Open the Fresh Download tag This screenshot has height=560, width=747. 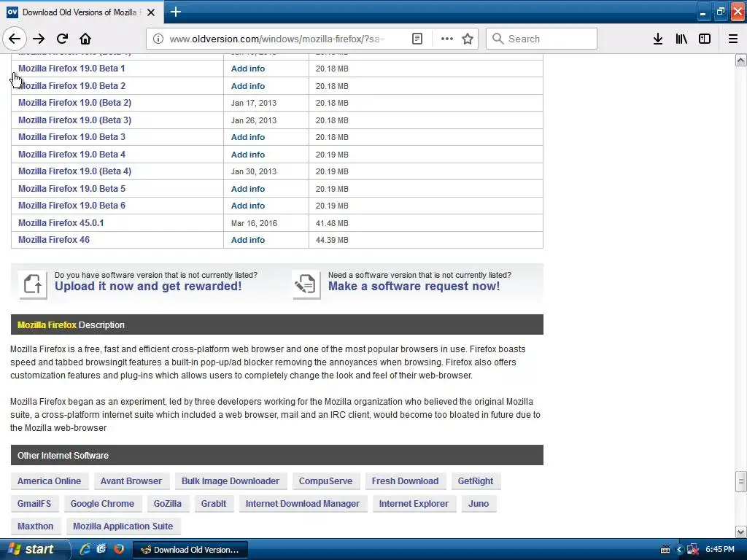[x=405, y=481]
